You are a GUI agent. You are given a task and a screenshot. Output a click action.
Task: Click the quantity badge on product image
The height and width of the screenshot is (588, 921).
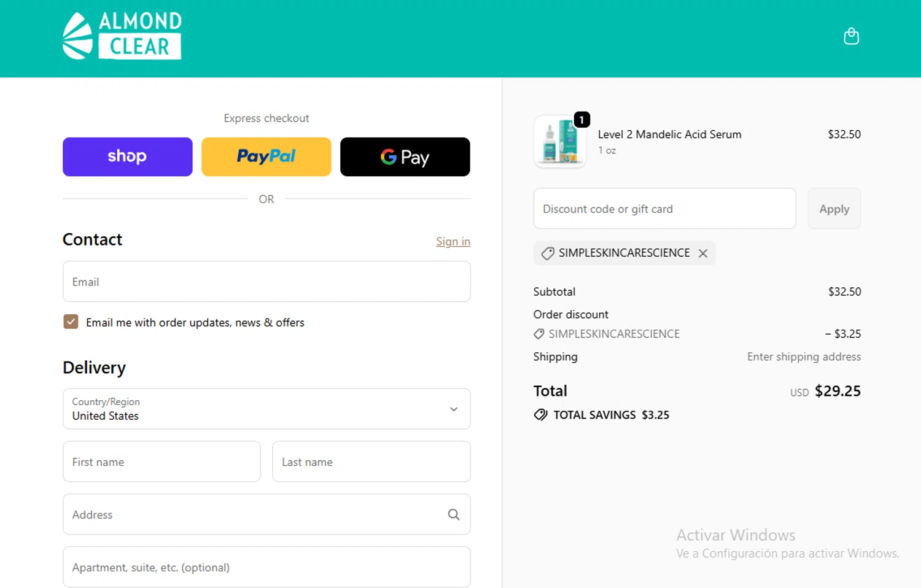[x=581, y=120]
